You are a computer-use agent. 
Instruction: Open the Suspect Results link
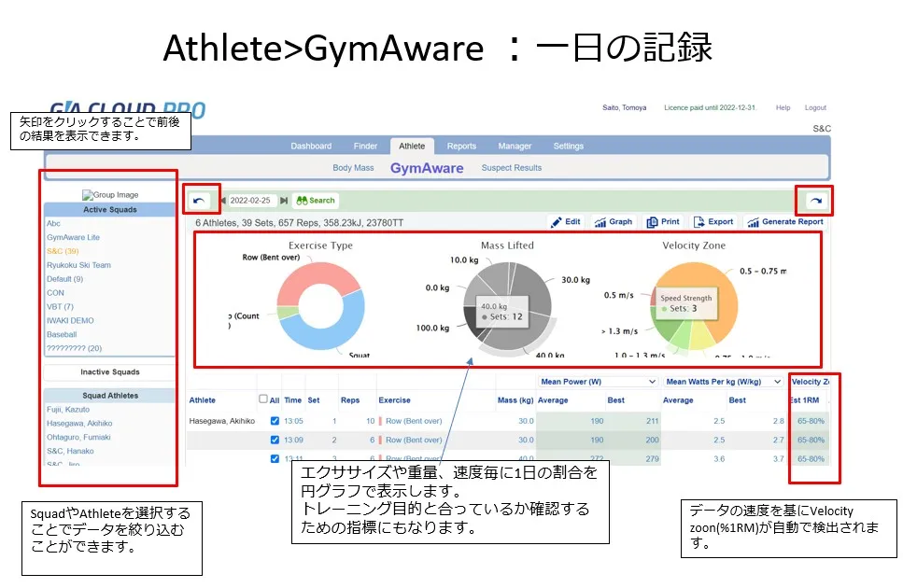click(511, 168)
